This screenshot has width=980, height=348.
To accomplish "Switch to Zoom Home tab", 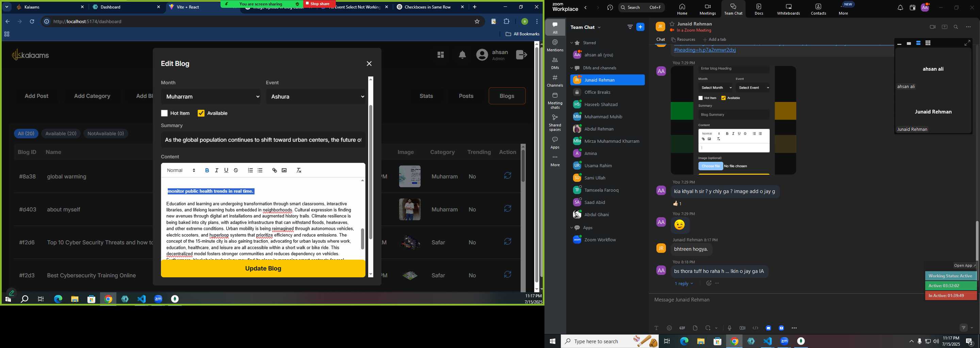I will tap(682, 9).
